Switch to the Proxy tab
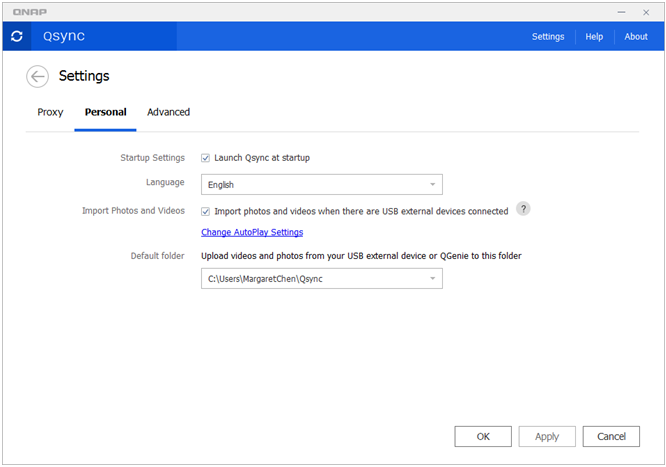The image size is (666, 467). coord(50,112)
